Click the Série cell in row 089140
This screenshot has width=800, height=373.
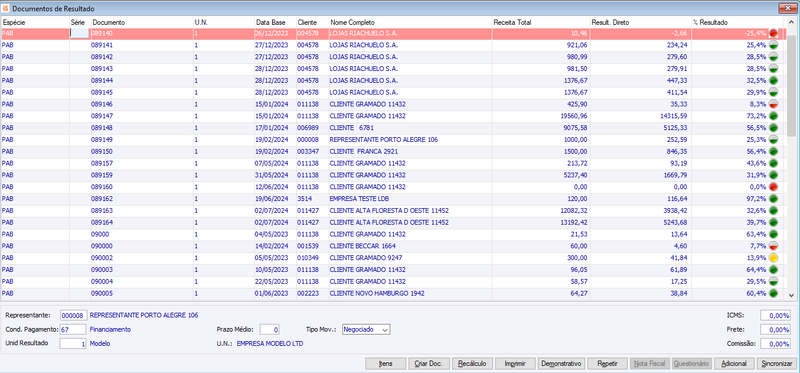point(79,33)
